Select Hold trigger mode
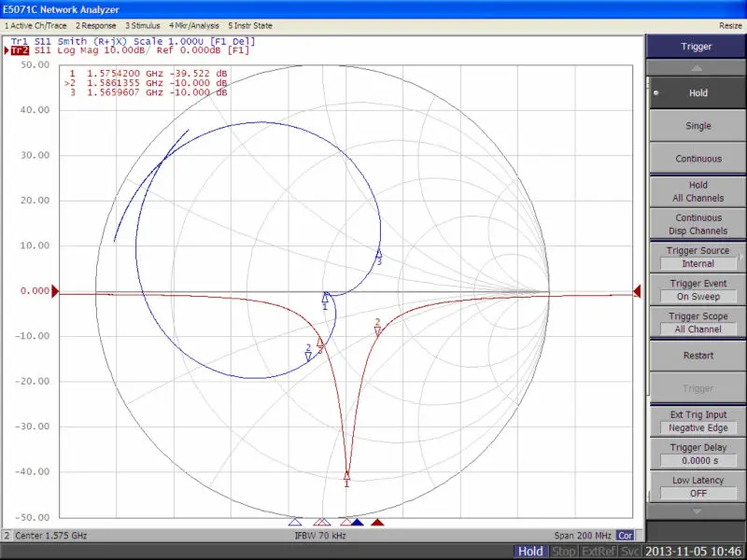Image resolution: width=747 pixels, height=560 pixels. (x=698, y=93)
